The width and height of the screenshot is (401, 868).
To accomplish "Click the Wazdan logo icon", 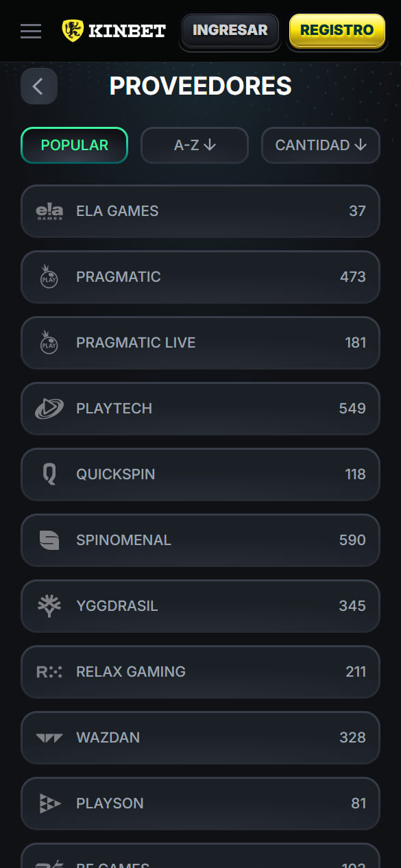I will point(49,738).
